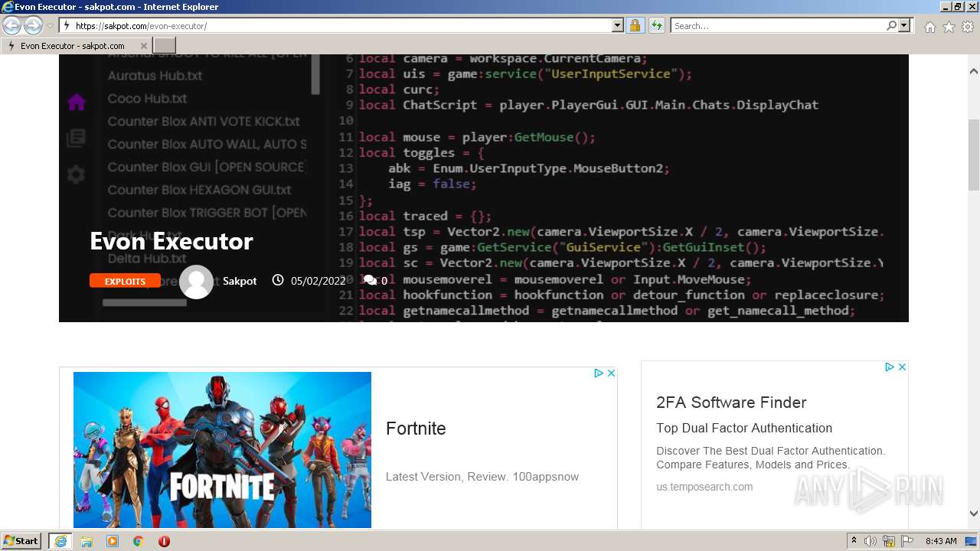Click into the Search box
Image resolution: width=980 pixels, height=551 pixels.
777,26
